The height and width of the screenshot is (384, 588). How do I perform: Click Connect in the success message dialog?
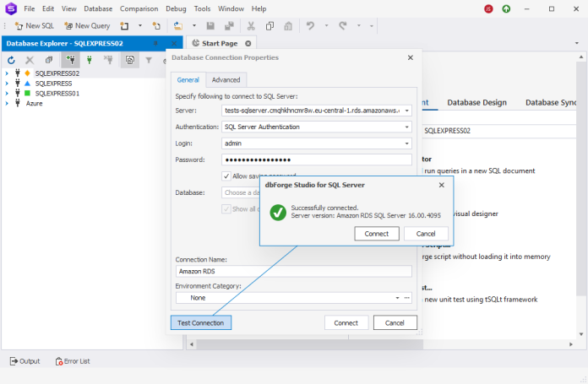point(377,234)
